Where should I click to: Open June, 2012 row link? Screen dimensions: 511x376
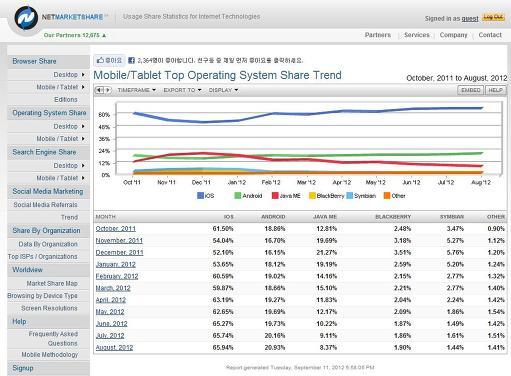111,324
